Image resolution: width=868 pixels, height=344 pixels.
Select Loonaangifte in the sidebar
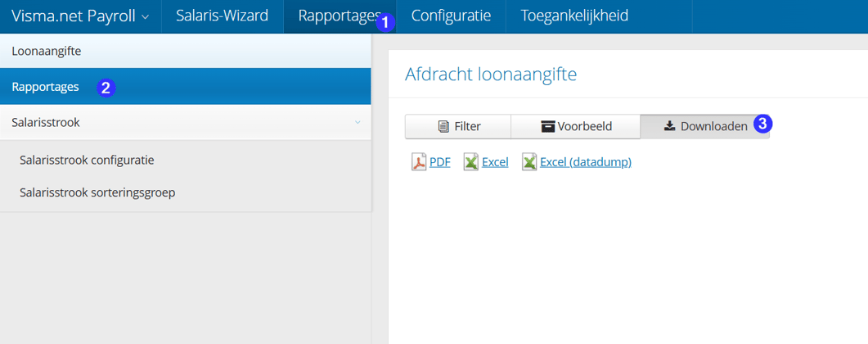coord(46,52)
